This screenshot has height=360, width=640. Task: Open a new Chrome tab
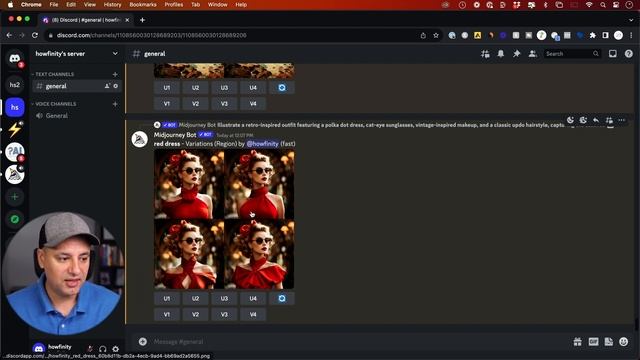pos(142,20)
